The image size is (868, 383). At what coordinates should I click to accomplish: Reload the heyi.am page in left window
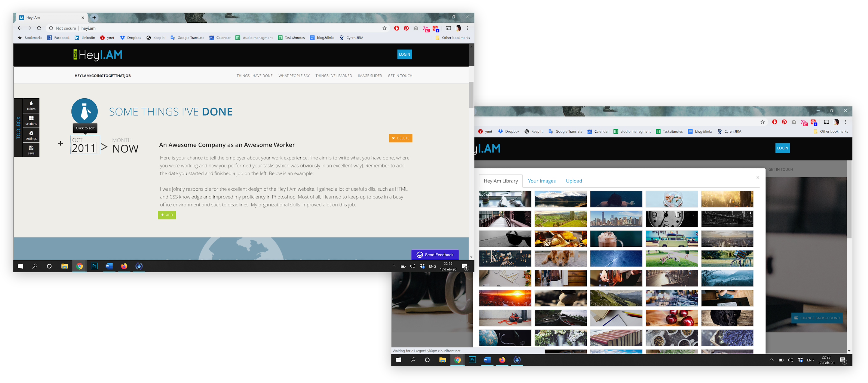pyautogui.click(x=39, y=28)
